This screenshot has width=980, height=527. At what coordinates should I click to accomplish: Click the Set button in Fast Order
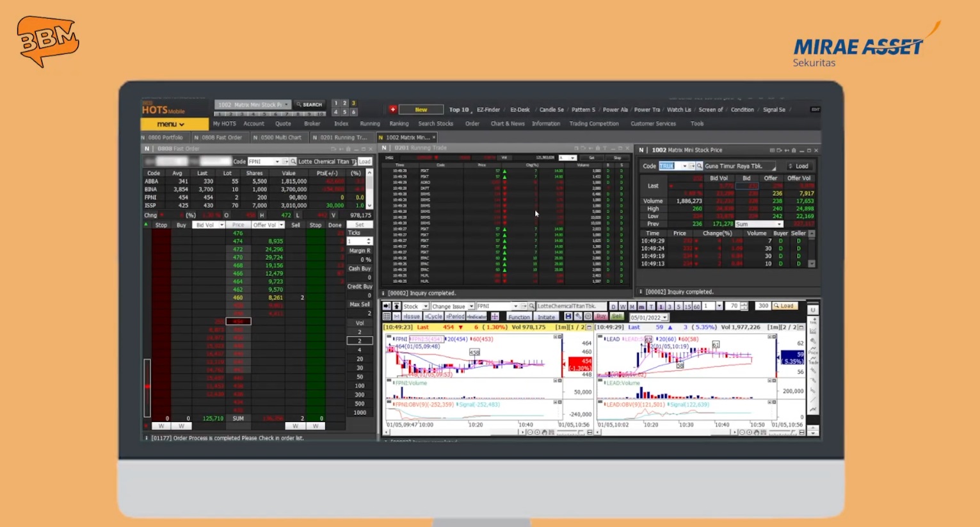coord(360,225)
